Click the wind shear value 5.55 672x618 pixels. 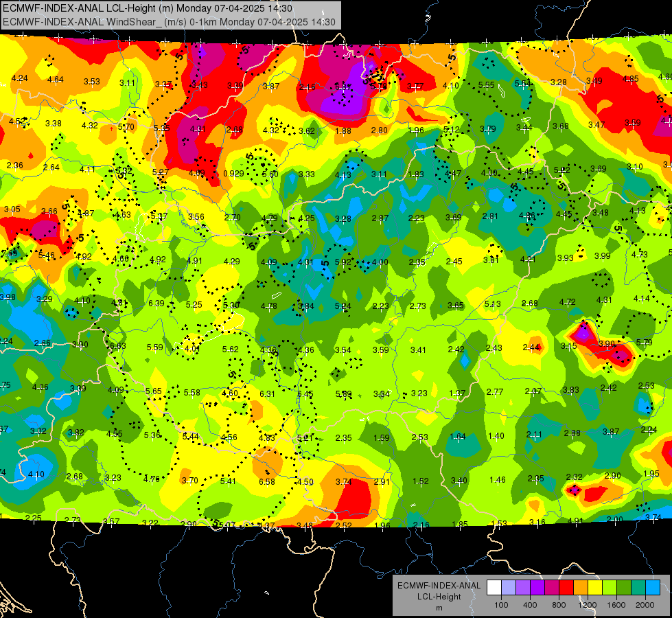tap(487, 85)
